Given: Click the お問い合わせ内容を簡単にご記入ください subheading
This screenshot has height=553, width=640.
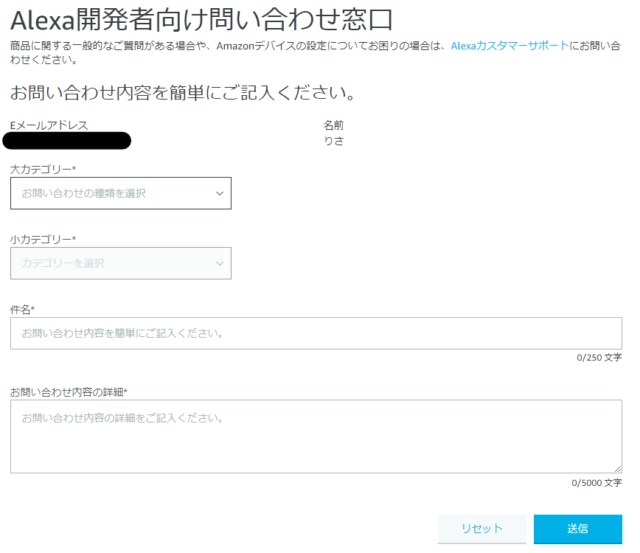Looking at the screenshot, I should 182,93.
